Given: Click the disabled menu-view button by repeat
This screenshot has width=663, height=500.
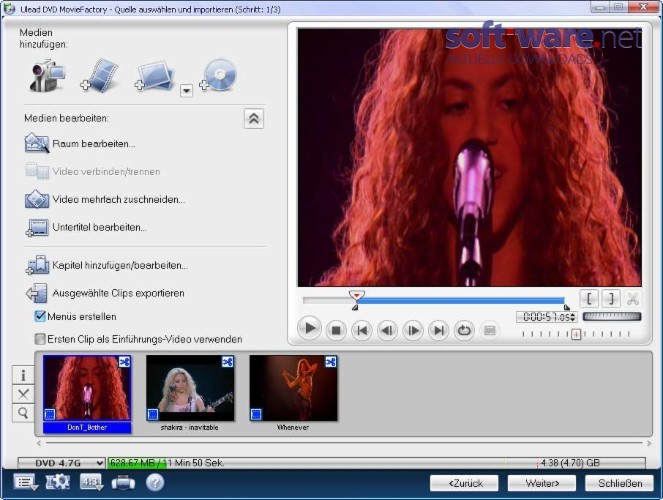Looking at the screenshot, I should pyautogui.click(x=490, y=331).
